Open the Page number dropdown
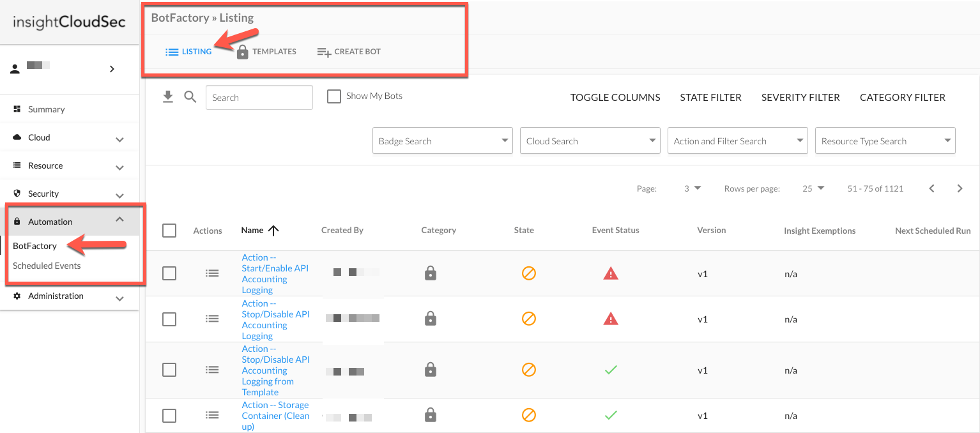980x433 pixels. (693, 188)
